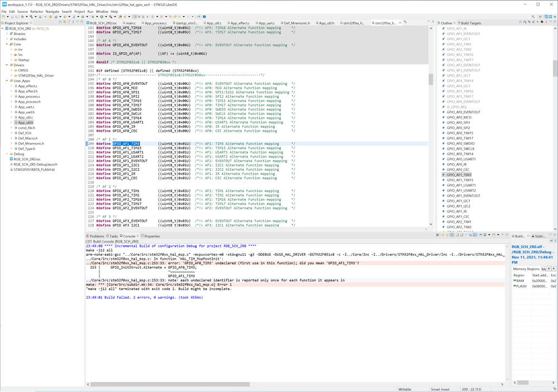The height and width of the screenshot is (392, 558).
Task: Switch to the main.c editor tab
Action: [128, 23]
